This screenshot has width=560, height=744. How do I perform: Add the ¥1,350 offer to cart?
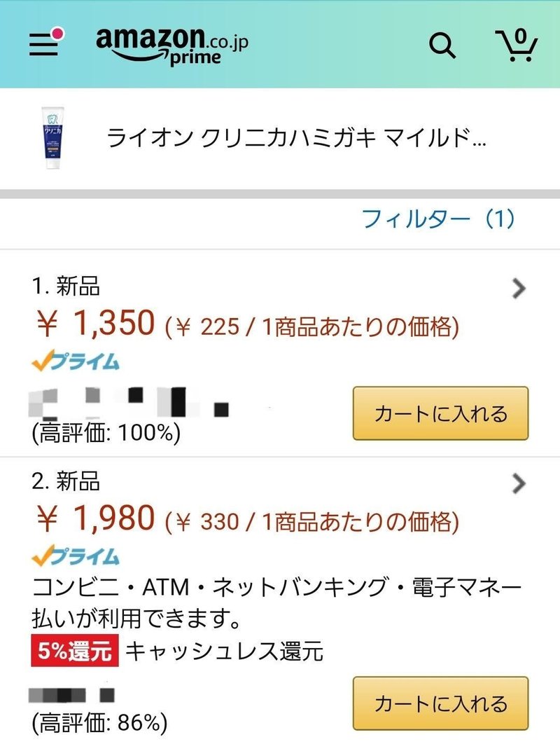click(440, 413)
